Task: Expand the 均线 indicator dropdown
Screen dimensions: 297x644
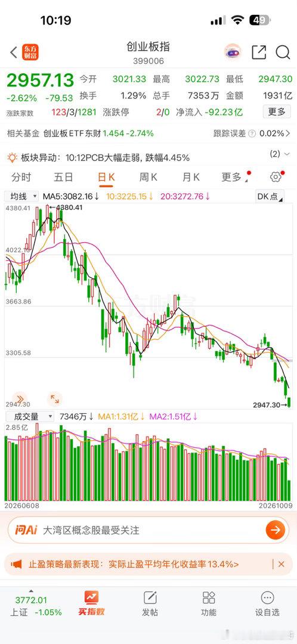Action: (22, 196)
